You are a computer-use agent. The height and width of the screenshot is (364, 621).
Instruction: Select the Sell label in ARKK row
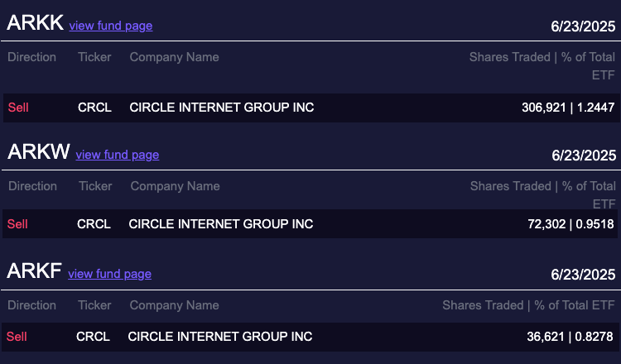pos(17,108)
